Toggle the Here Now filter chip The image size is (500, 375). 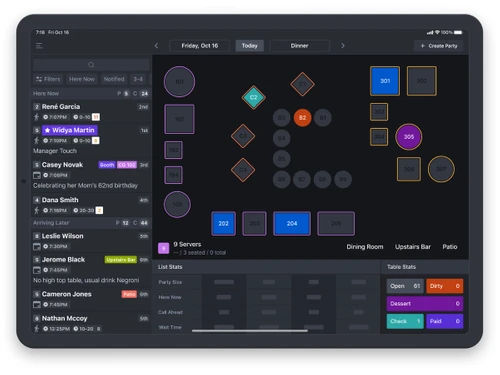[82, 79]
